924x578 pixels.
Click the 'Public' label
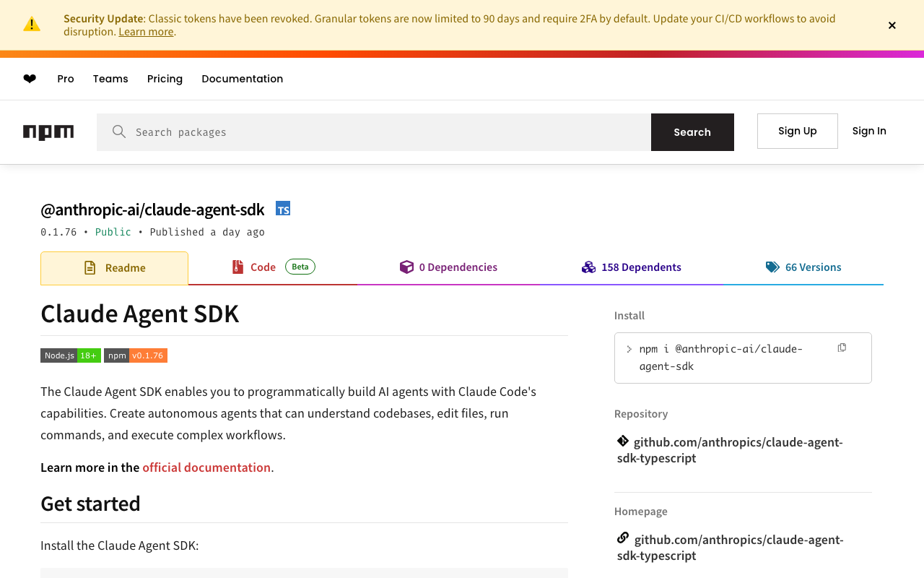point(113,232)
